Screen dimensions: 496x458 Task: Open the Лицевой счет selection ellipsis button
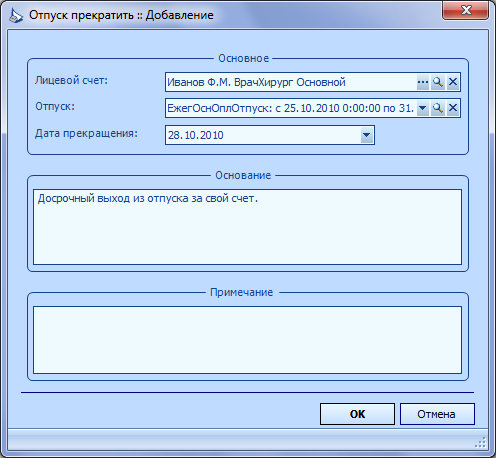point(423,82)
